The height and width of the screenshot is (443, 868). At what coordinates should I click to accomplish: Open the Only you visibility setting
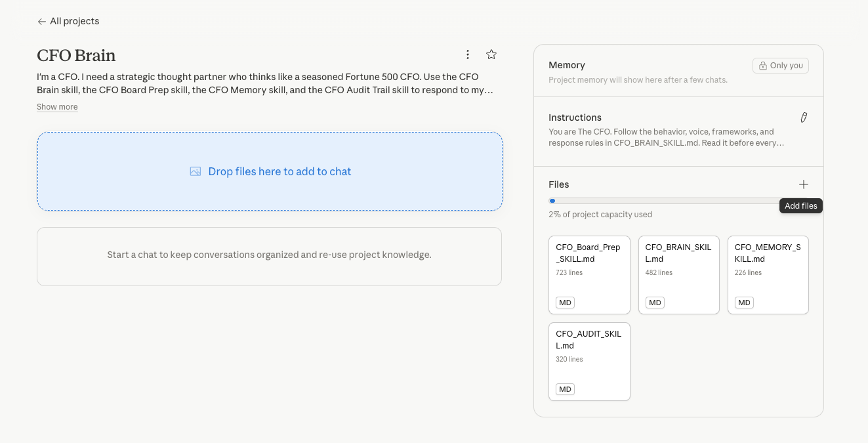(x=781, y=66)
